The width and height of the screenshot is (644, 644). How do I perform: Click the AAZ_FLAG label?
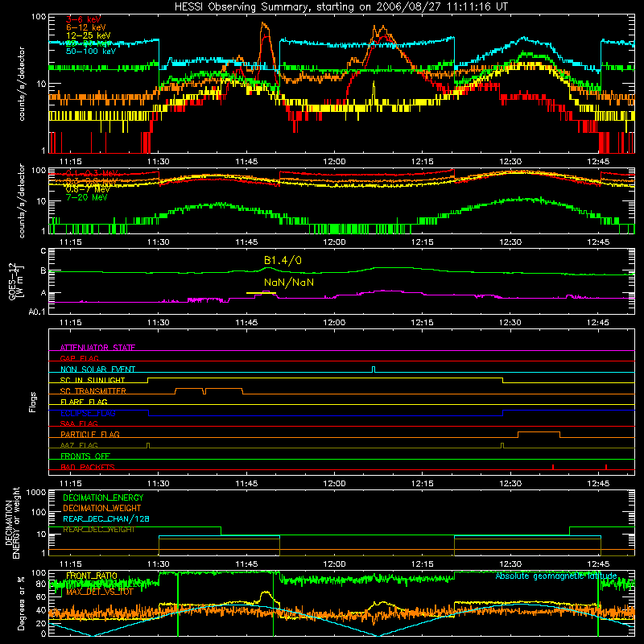(79, 445)
